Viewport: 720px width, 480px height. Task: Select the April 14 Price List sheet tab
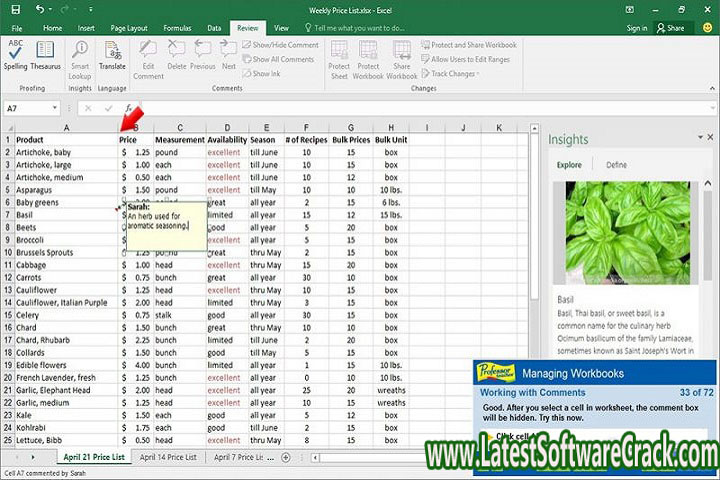point(168,457)
